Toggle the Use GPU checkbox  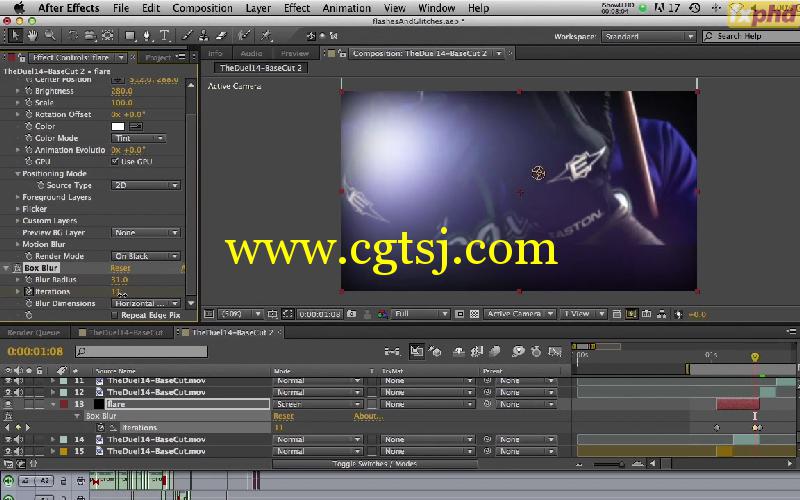coord(115,161)
